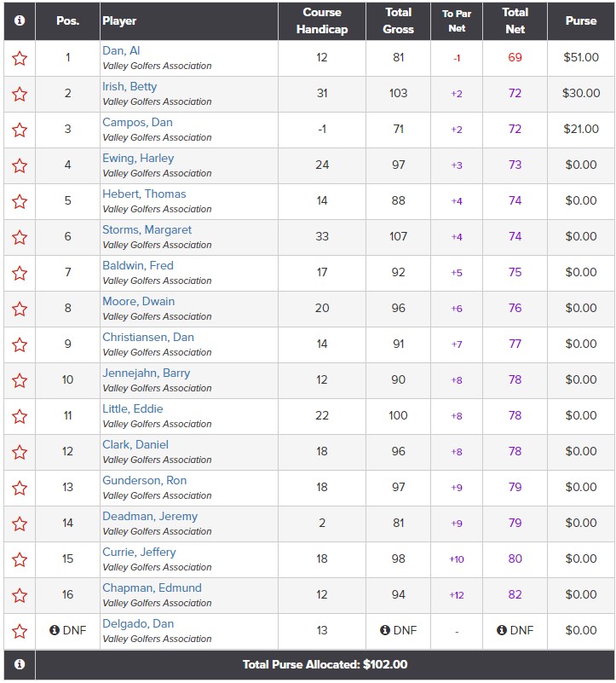The height and width of the screenshot is (683, 616).
Task: Open the Dan, Al player link
Action: coord(121,50)
